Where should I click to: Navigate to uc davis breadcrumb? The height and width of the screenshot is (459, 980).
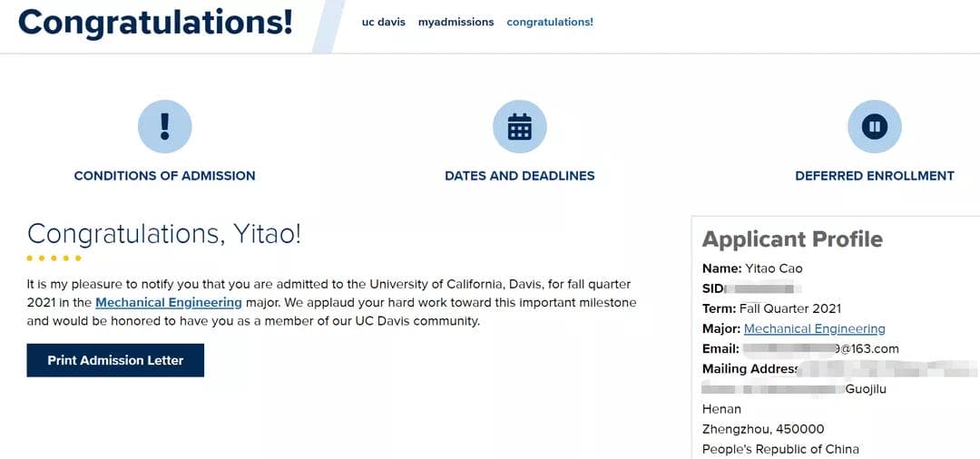tap(384, 22)
